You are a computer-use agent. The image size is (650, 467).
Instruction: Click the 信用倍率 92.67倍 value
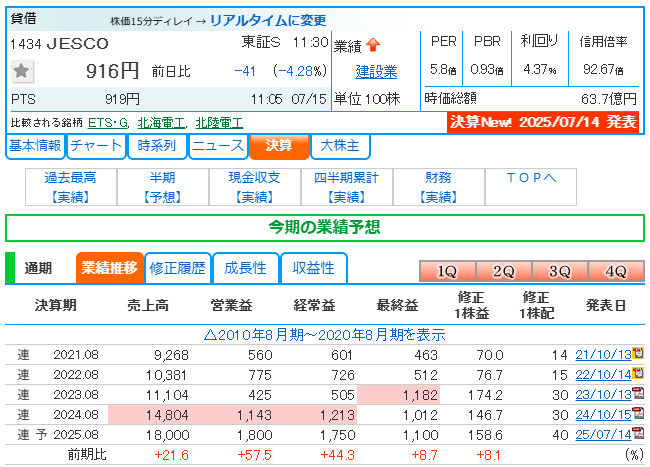coord(603,69)
